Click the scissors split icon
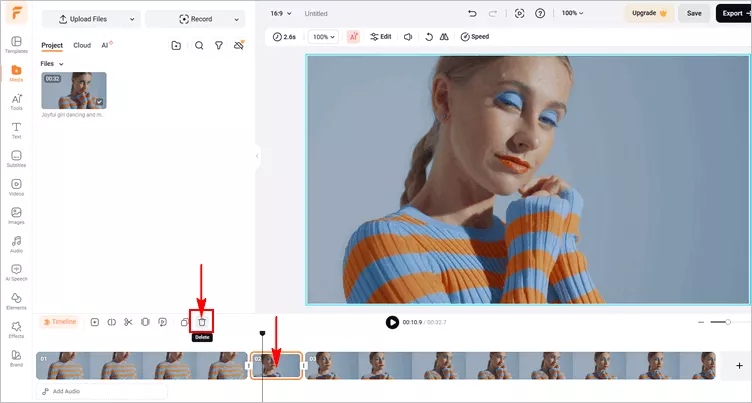This screenshot has height=403, width=752. tap(128, 322)
